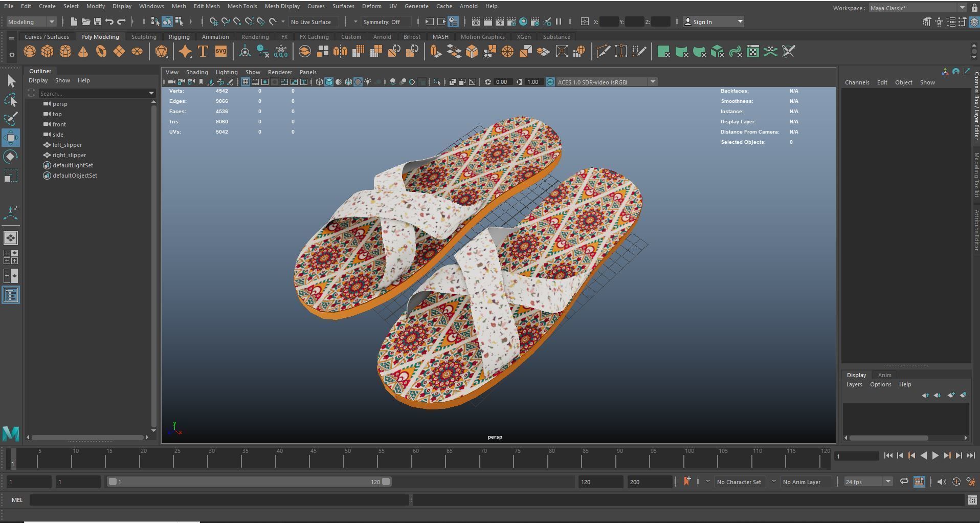
Task: Open the Modeling menu set dropdown
Action: tap(31, 21)
